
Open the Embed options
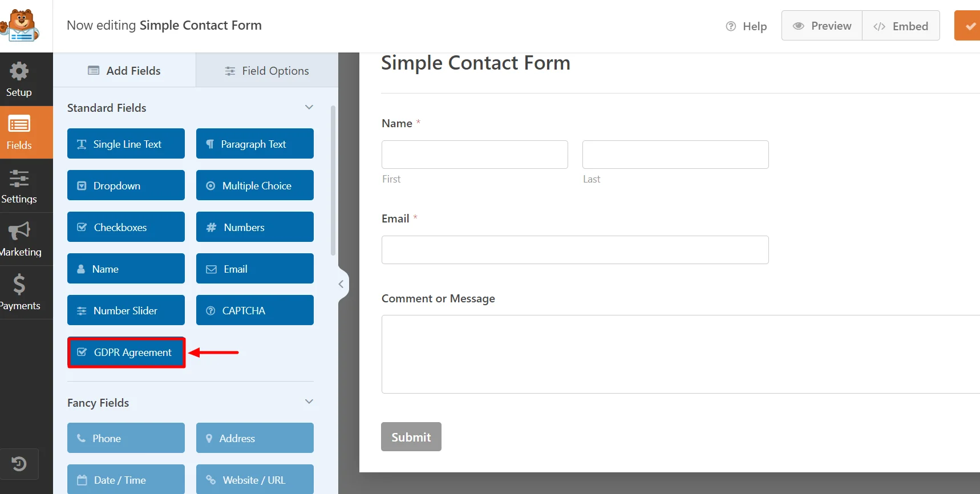click(901, 25)
